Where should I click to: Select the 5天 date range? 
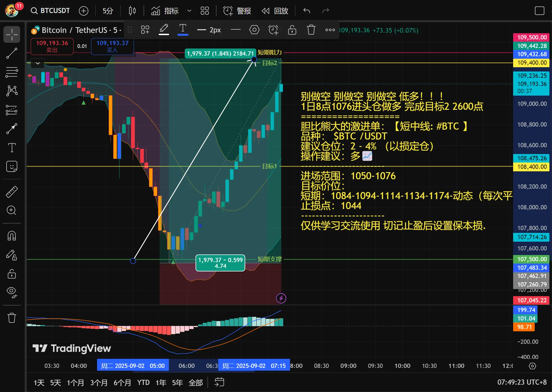pos(56,383)
